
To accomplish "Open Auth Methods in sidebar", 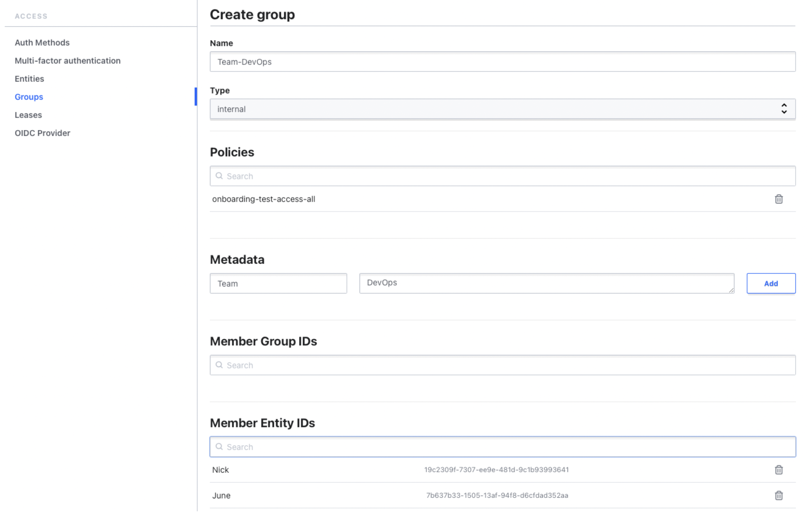I will pos(42,42).
